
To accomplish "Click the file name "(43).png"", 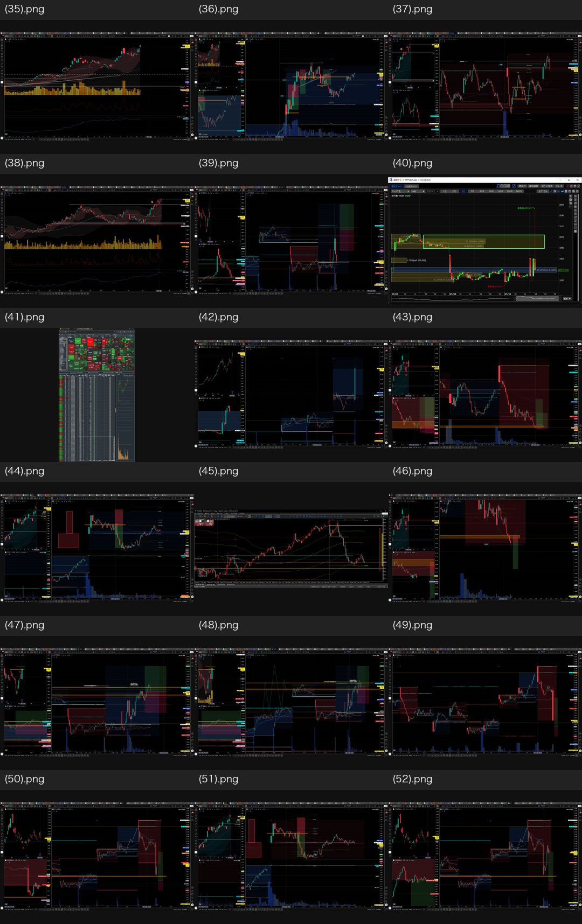I will click(413, 317).
